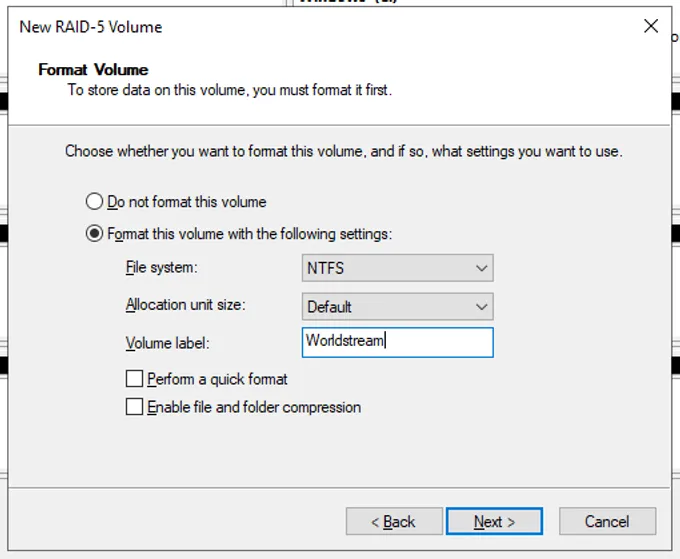Viewport: 680px width, 559px height.
Task: Click the 'Volume label:' text label
Action: click(x=167, y=343)
